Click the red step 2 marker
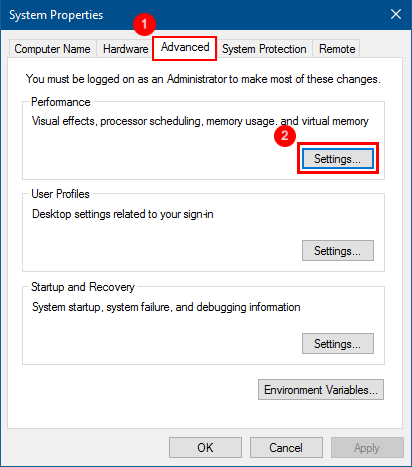The image size is (412, 467). 285,136
